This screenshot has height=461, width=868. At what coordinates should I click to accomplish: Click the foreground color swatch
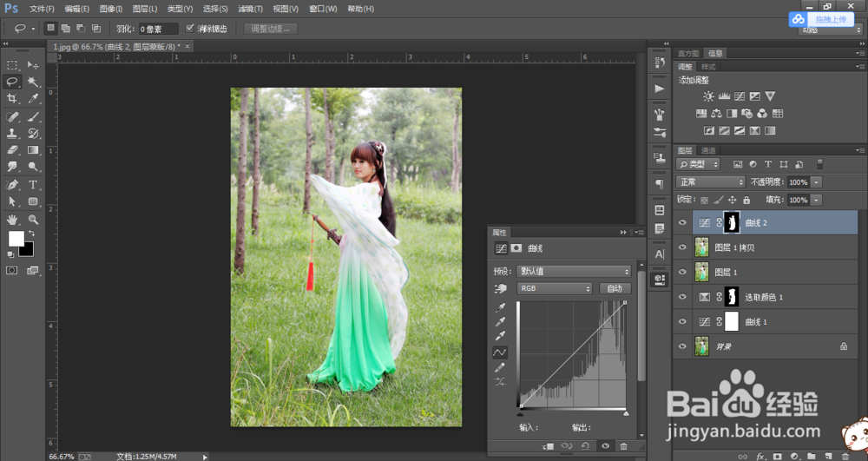click(16, 239)
